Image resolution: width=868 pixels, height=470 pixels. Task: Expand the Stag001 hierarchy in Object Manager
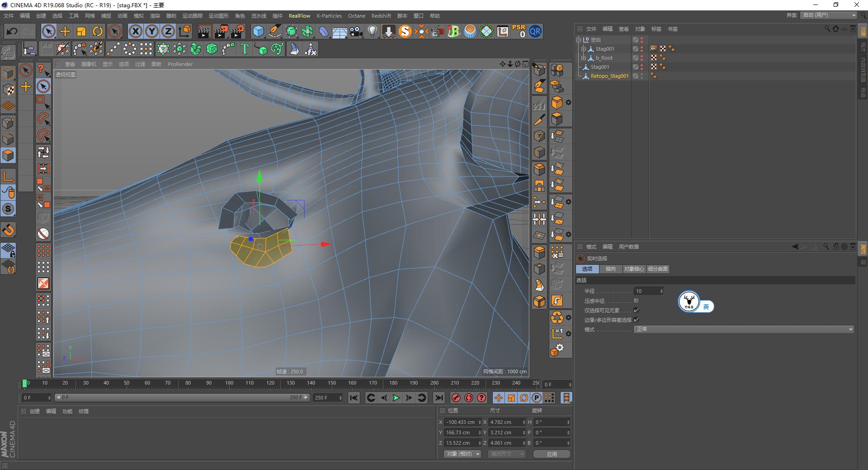[x=584, y=48]
